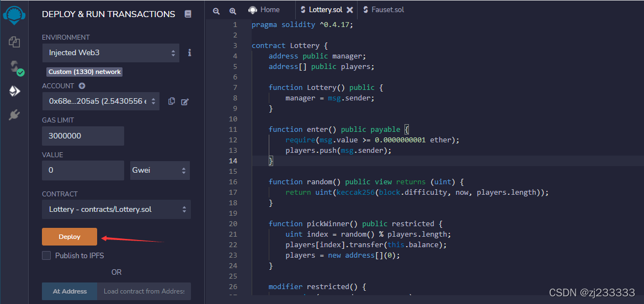Click the 'contract Lottery {' code line
The image size is (644, 304).
click(290, 46)
